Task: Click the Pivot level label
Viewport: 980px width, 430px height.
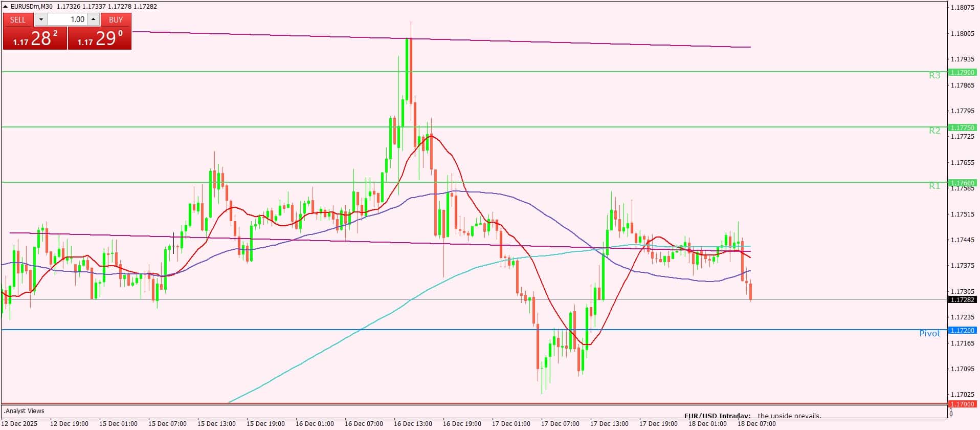Action: pos(930,333)
